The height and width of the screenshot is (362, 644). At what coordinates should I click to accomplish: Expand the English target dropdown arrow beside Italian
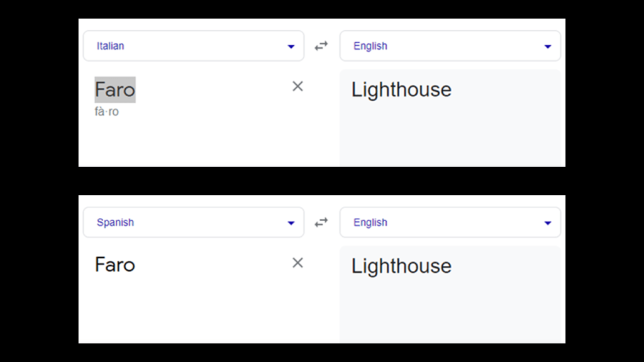point(547,47)
